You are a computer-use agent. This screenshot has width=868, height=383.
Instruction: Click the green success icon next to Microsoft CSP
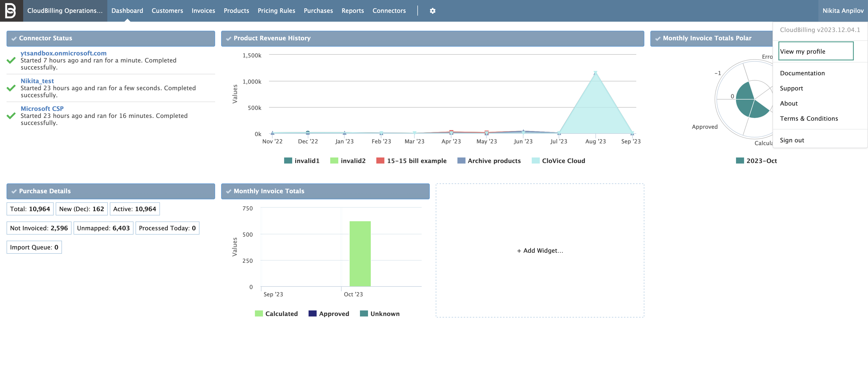(11, 116)
